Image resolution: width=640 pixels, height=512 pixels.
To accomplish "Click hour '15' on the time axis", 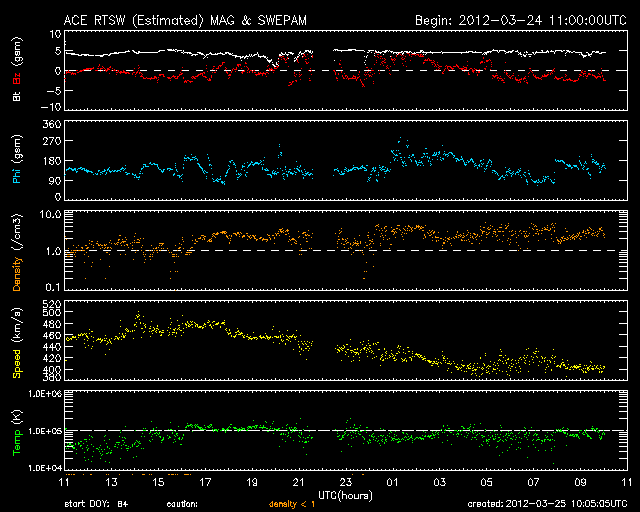I will (x=158, y=483).
